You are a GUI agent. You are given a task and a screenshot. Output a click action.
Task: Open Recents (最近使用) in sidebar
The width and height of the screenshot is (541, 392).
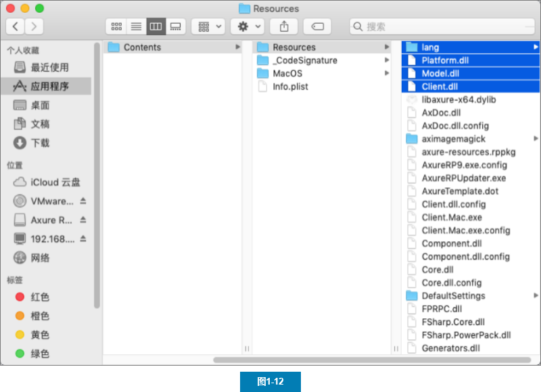(x=46, y=67)
